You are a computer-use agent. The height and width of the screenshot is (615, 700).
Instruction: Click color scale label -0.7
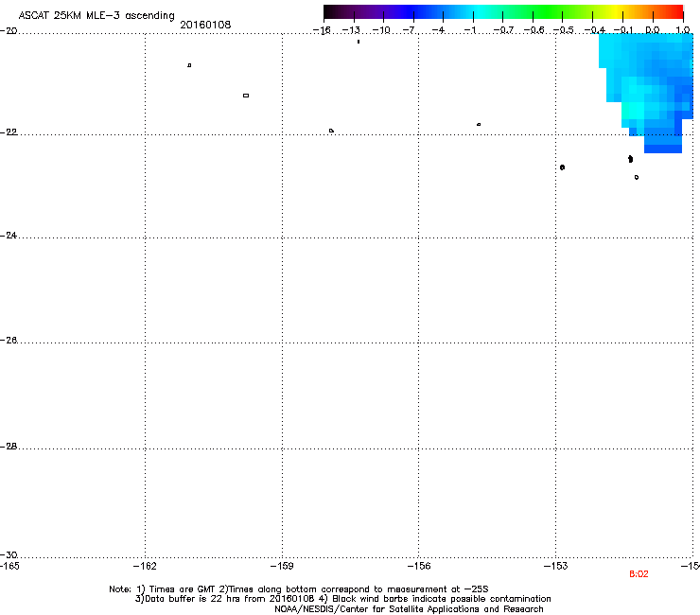pyautogui.click(x=503, y=30)
